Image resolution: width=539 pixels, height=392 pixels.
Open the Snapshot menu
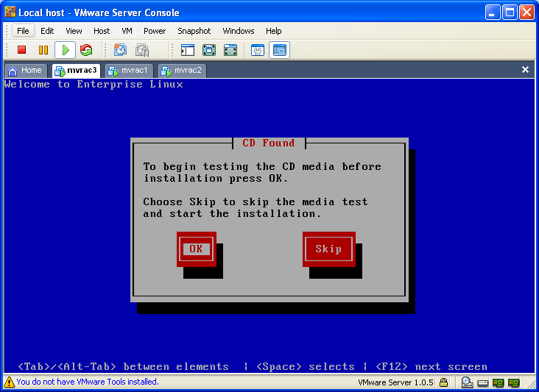194,31
